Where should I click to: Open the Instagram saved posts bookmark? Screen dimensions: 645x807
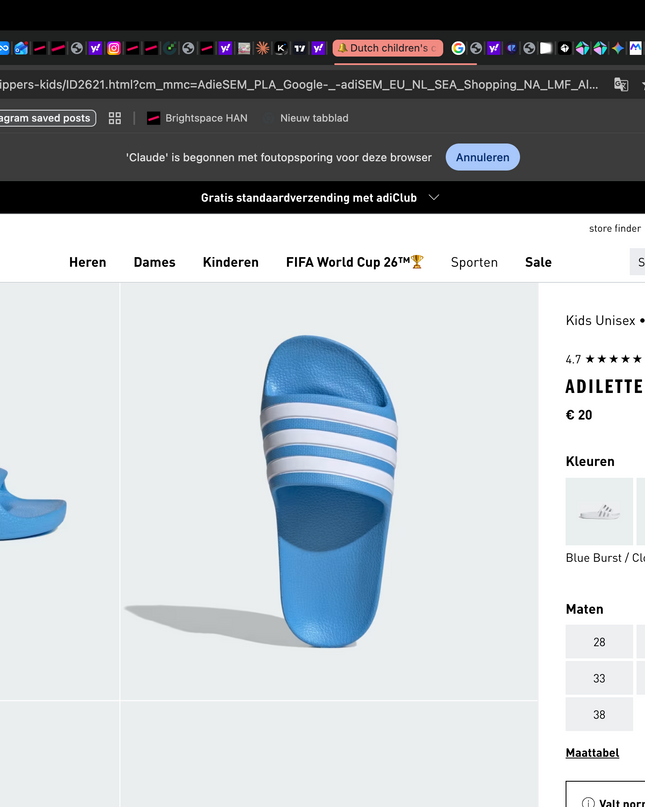tap(48, 118)
